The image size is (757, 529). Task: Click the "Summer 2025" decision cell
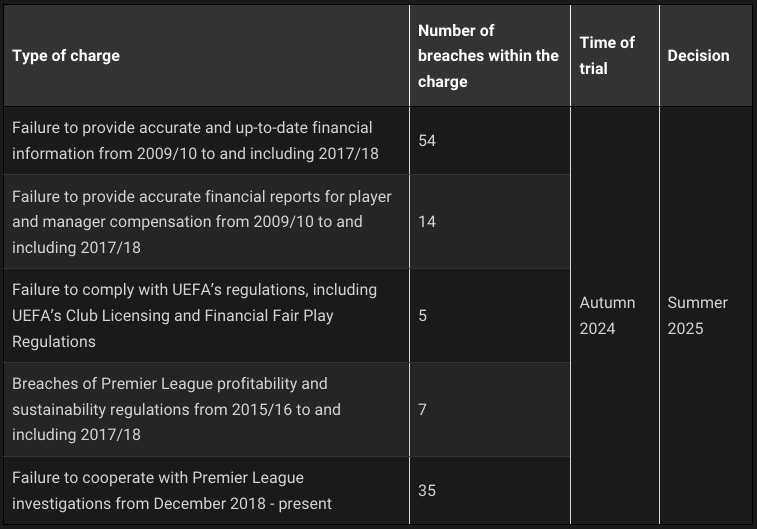(x=698, y=315)
